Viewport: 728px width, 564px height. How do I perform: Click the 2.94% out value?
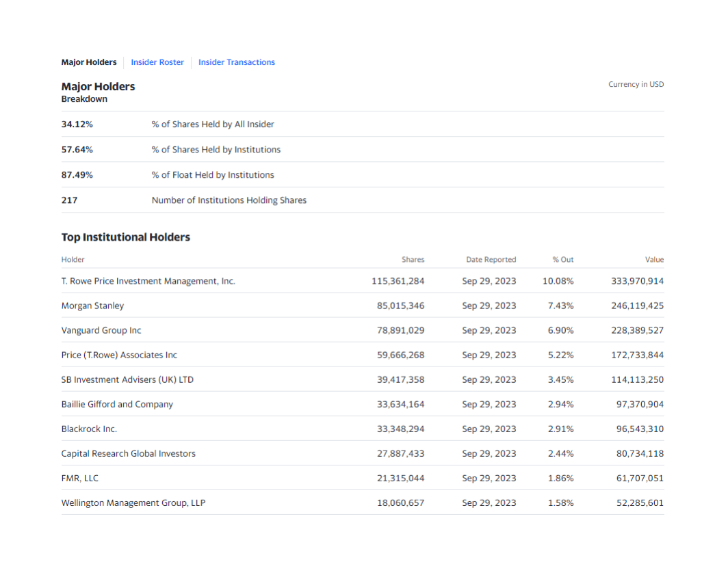(x=561, y=404)
